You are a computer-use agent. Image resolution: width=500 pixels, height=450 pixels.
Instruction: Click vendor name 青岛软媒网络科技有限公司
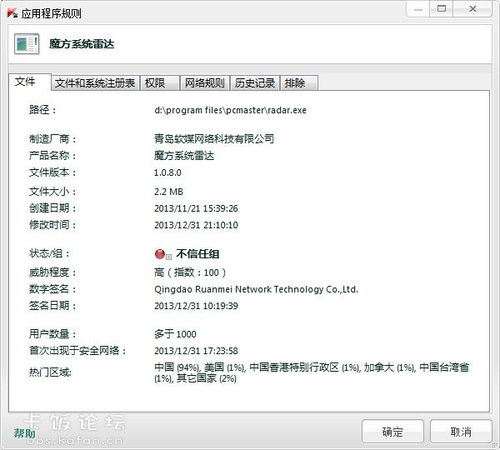click(x=214, y=139)
